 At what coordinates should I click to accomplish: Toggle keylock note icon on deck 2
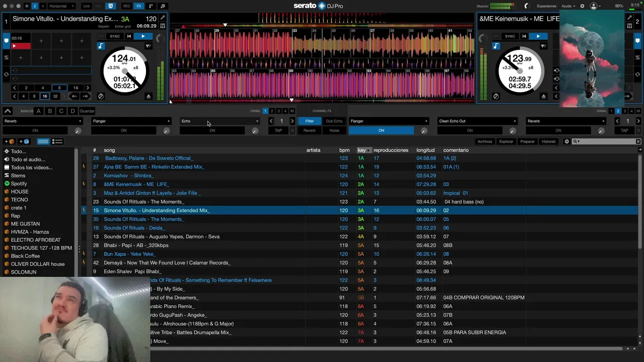click(496, 46)
